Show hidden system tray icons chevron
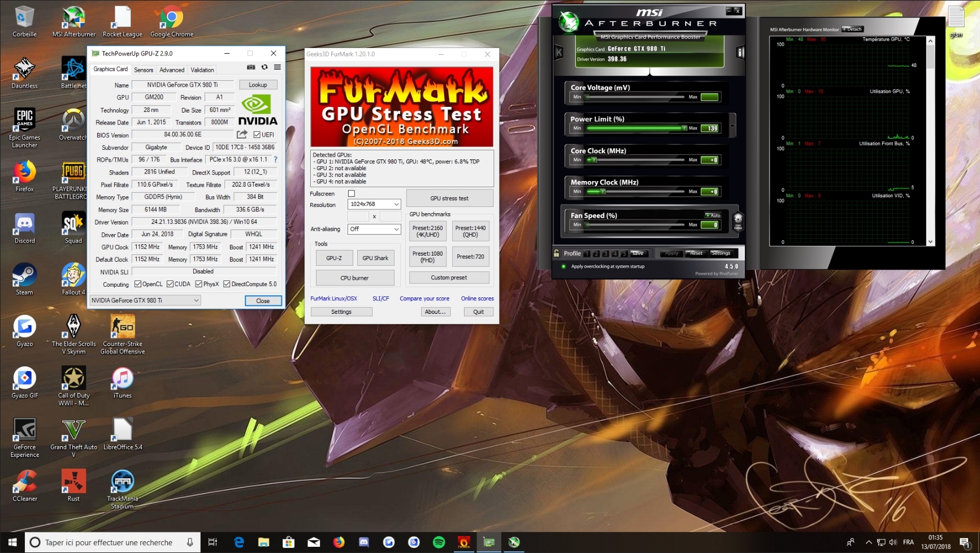This screenshot has height=553, width=980. point(869,542)
